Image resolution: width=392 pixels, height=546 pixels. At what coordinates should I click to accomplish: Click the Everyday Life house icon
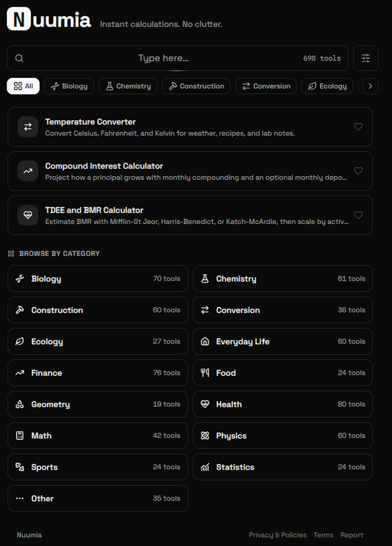point(205,341)
